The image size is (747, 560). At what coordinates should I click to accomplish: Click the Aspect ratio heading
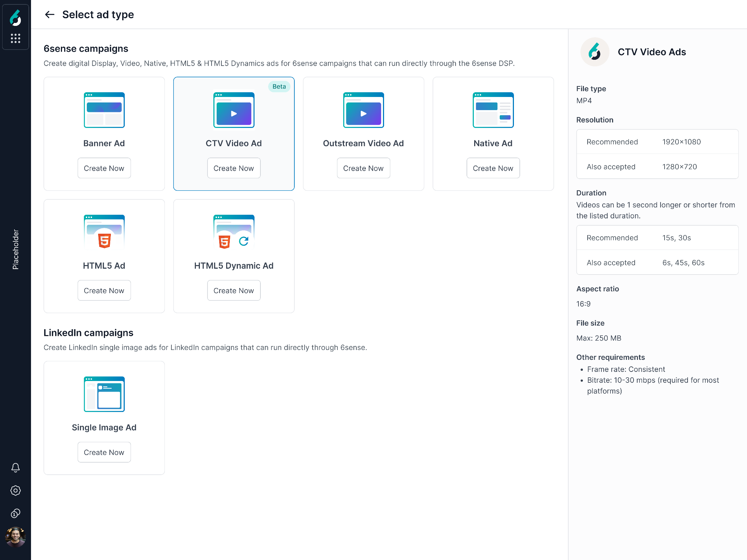pyautogui.click(x=598, y=289)
